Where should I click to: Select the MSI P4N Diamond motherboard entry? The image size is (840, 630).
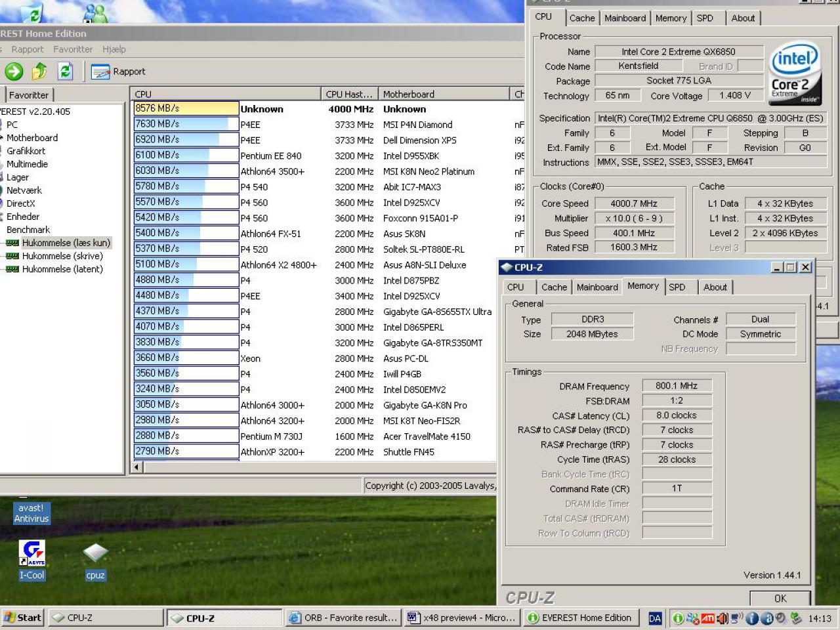point(417,125)
